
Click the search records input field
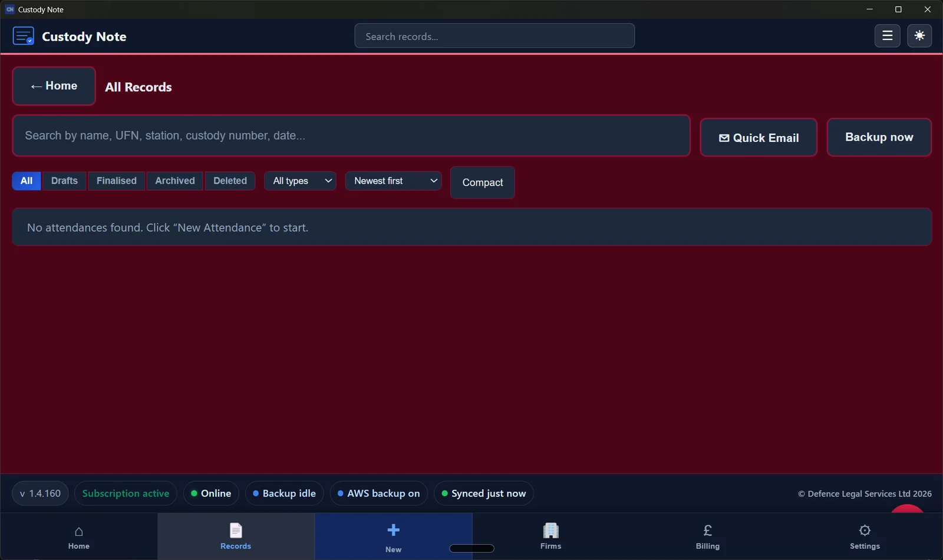tap(494, 36)
